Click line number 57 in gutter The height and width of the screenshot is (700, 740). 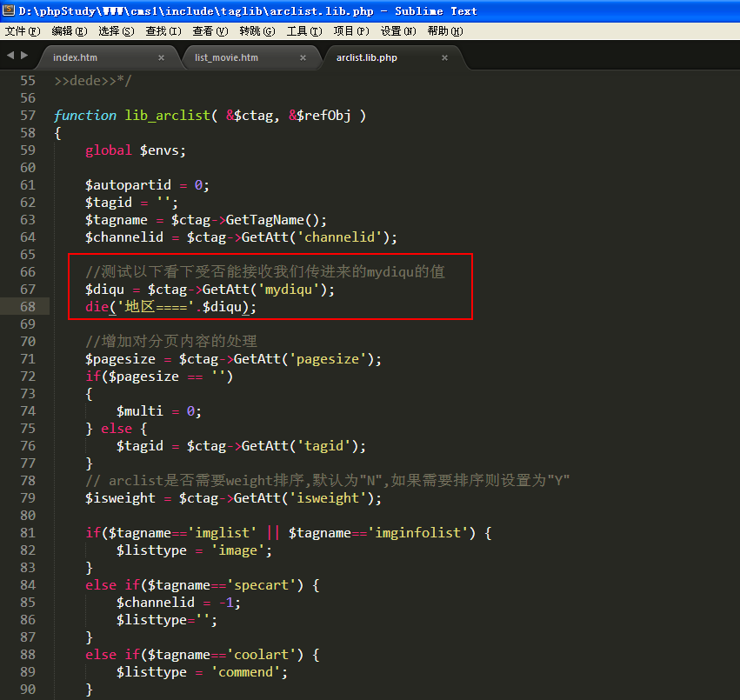[28, 116]
